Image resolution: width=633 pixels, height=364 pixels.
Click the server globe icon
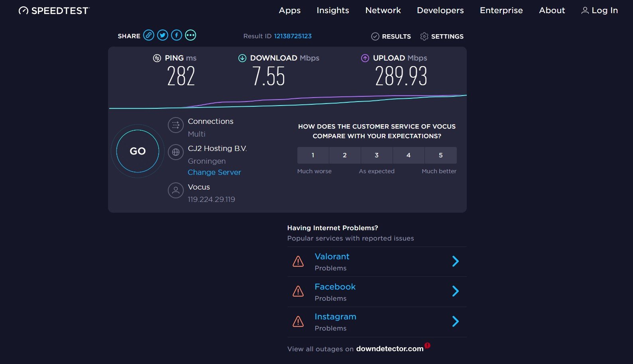pyautogui.click(x=176, y=152)
